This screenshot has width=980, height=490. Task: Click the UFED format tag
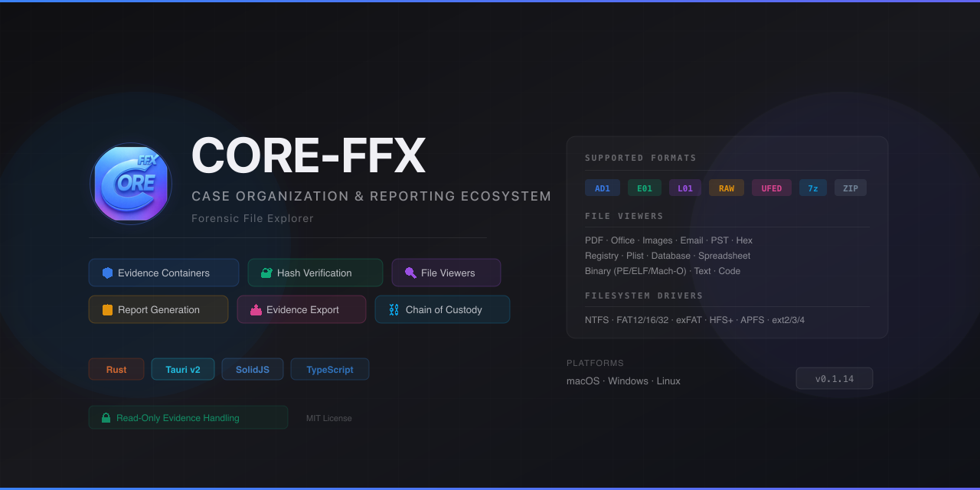click(772, 188)
